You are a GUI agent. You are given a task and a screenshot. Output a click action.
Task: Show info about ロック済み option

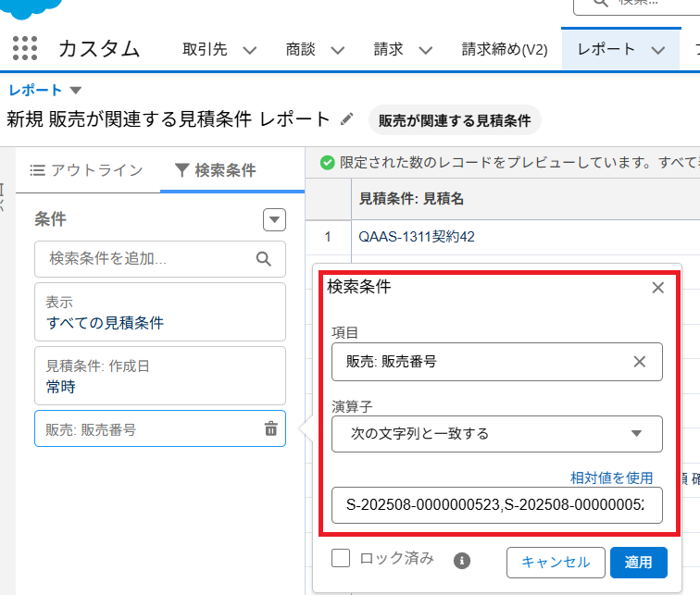click(x=462, y=561)
